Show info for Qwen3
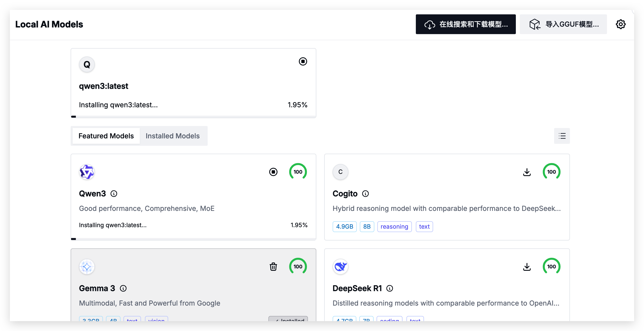644x331 pixels. point(114,194)
